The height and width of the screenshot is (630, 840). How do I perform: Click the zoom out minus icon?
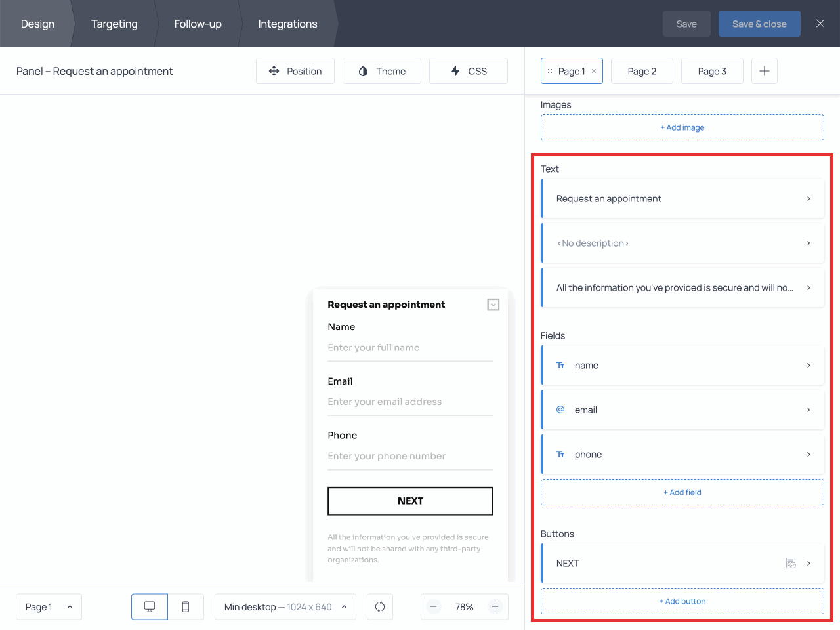click(x=434, y=607)
